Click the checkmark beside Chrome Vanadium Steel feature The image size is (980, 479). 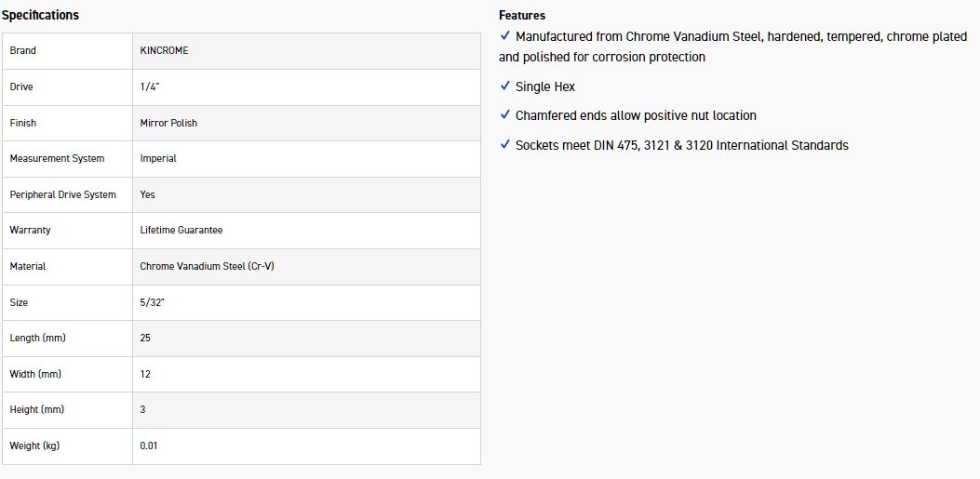click(x=505, y=35)
